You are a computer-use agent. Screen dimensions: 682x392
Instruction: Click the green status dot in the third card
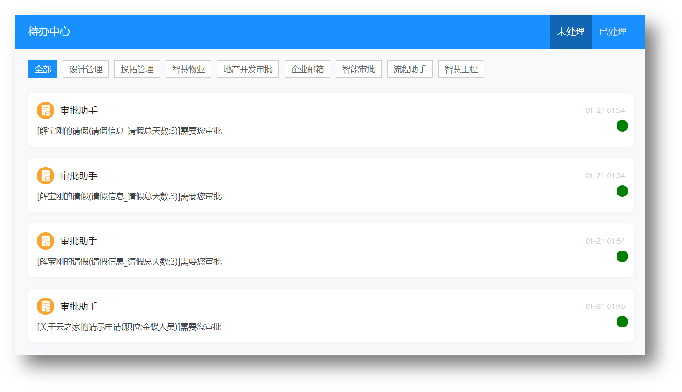pos(622,257)
